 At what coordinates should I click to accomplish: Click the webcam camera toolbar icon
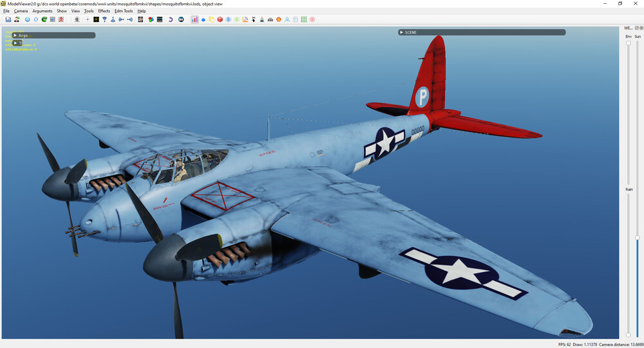pos(77,19)
